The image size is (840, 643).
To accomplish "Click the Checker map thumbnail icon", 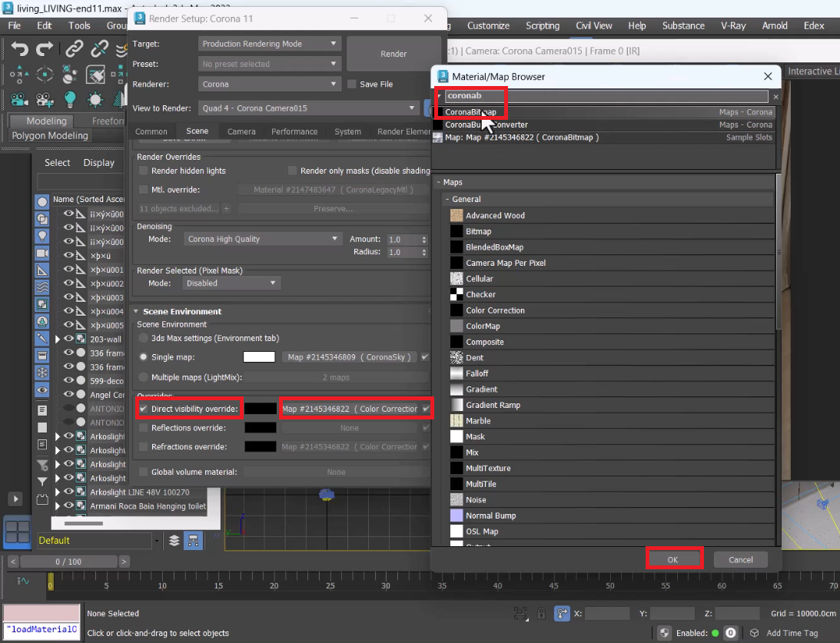I will tap(457, 294).
